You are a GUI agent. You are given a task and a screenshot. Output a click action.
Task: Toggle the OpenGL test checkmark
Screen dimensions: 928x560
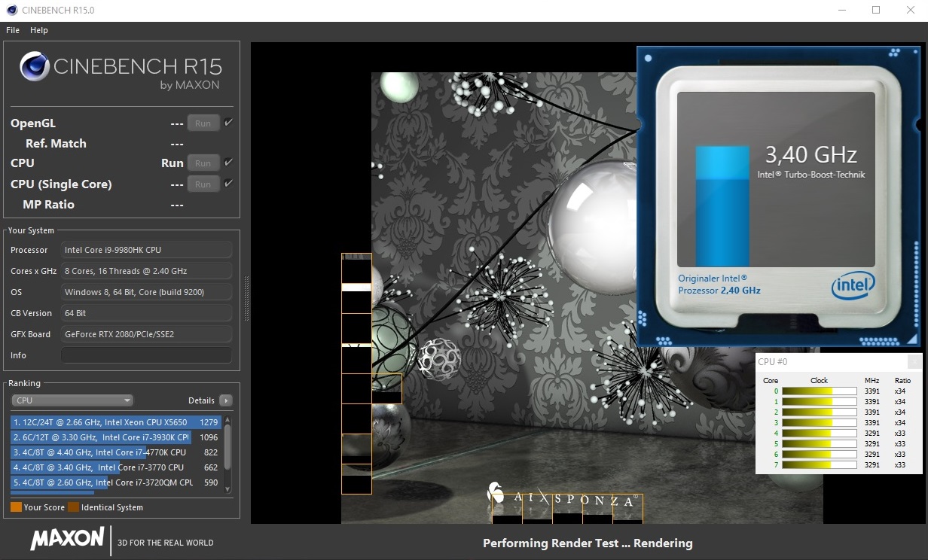click(229, 123)
